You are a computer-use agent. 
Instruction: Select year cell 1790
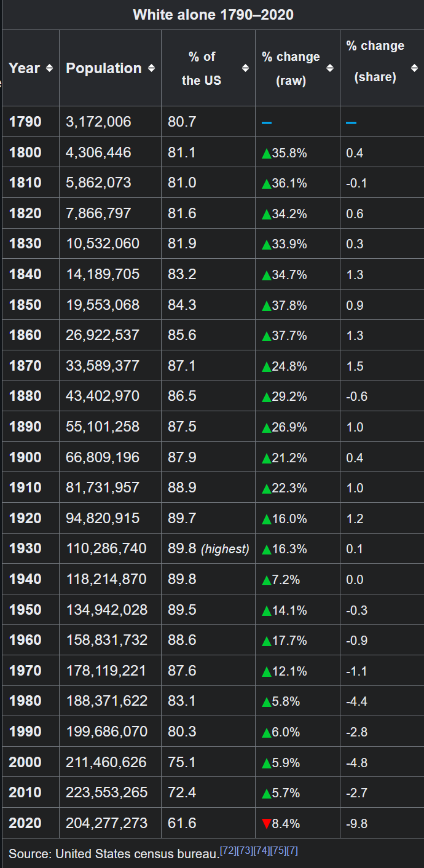click(x=25, y=122)
